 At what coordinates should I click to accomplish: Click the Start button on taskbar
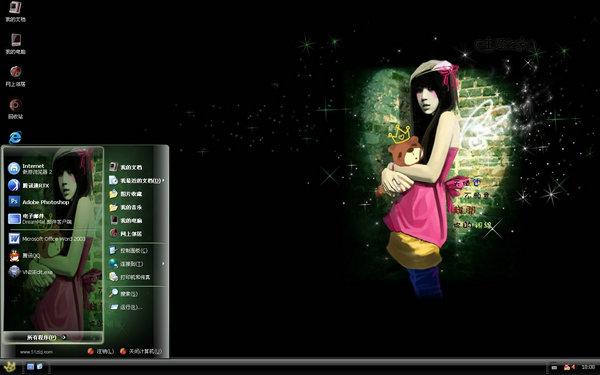coord(10,367)
